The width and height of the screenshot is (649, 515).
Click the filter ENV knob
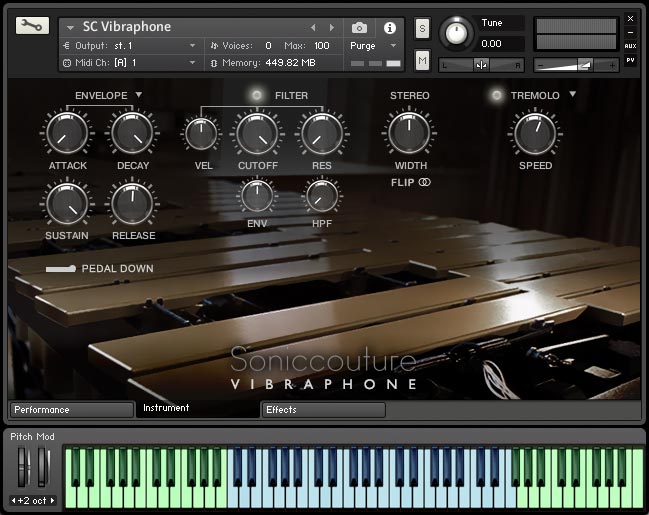point(257,196)
